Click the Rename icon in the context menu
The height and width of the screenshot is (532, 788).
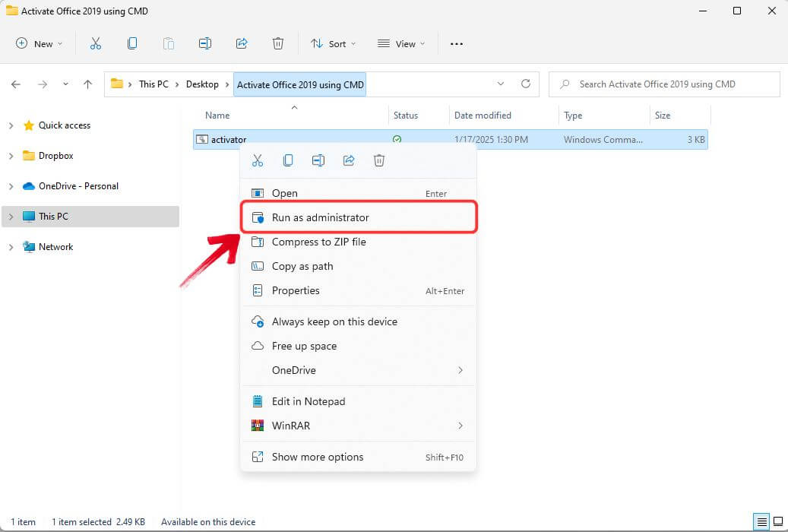pos(318,160)
